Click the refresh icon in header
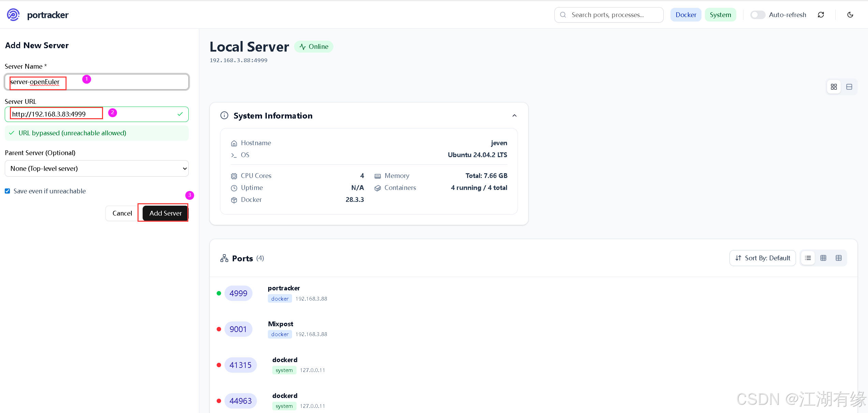Viewport: 868px width, 413px height. pyautogui.click(x=821, y=15)
